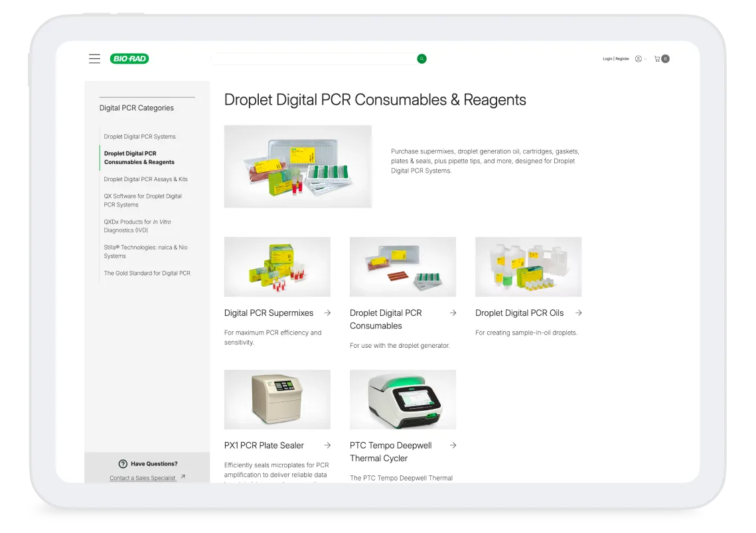Open the Droplet Digital PCR Oils product thumbnail
This screenshot has width=756, height=533.
point(528,266)
